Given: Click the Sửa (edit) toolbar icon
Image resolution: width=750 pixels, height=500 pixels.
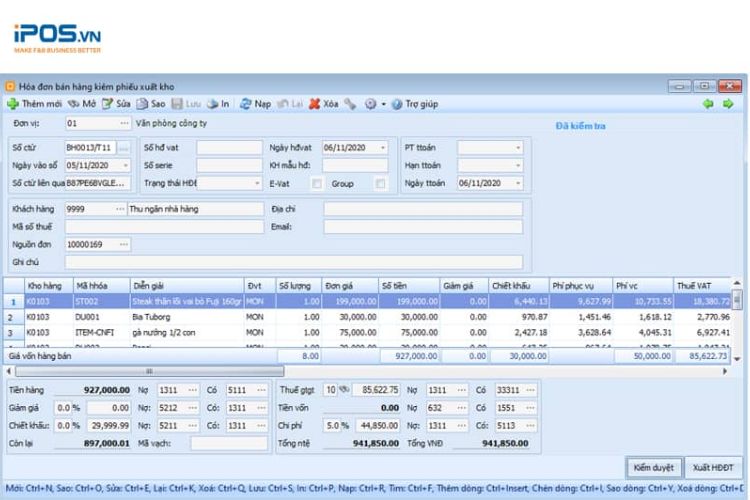Looking at the screenshot, I should (x=107, y=103).
